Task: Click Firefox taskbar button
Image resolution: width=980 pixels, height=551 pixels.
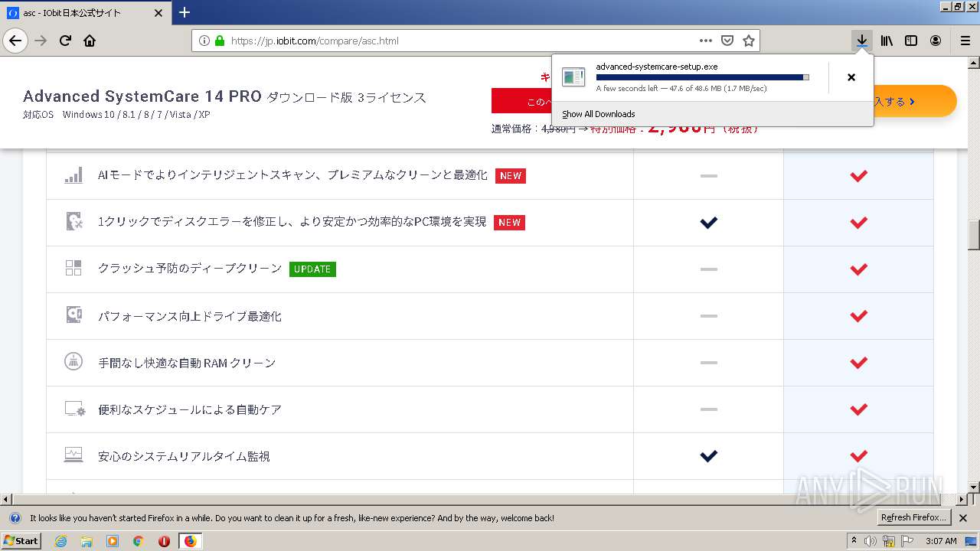Action: coord(190,541)
